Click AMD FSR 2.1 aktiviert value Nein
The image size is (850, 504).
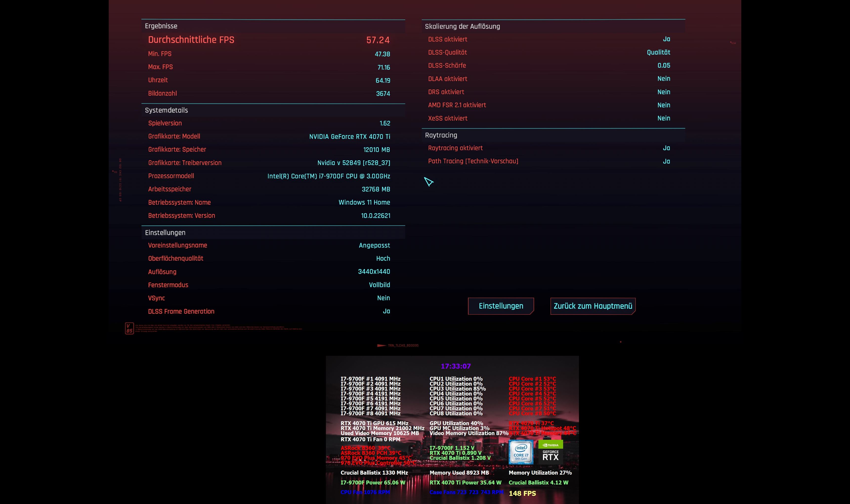click(663, 105)
